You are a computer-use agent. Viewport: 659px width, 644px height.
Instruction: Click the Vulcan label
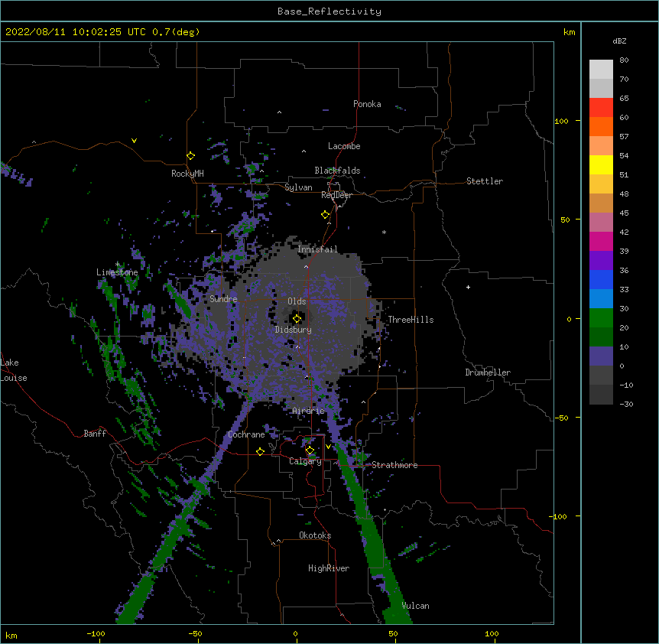point(415,606)
